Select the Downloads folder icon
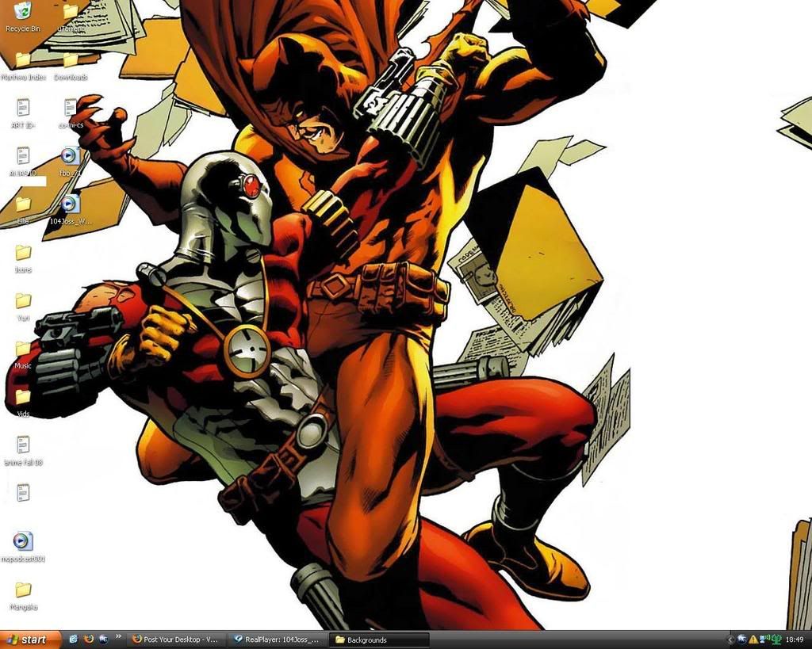Screen dimensions: 812x649 click(71, 61)
